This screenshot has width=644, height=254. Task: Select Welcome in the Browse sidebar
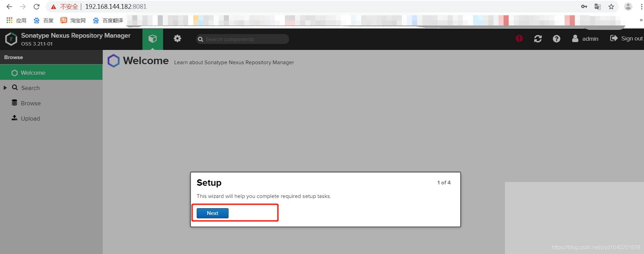(x=51, y=73)
